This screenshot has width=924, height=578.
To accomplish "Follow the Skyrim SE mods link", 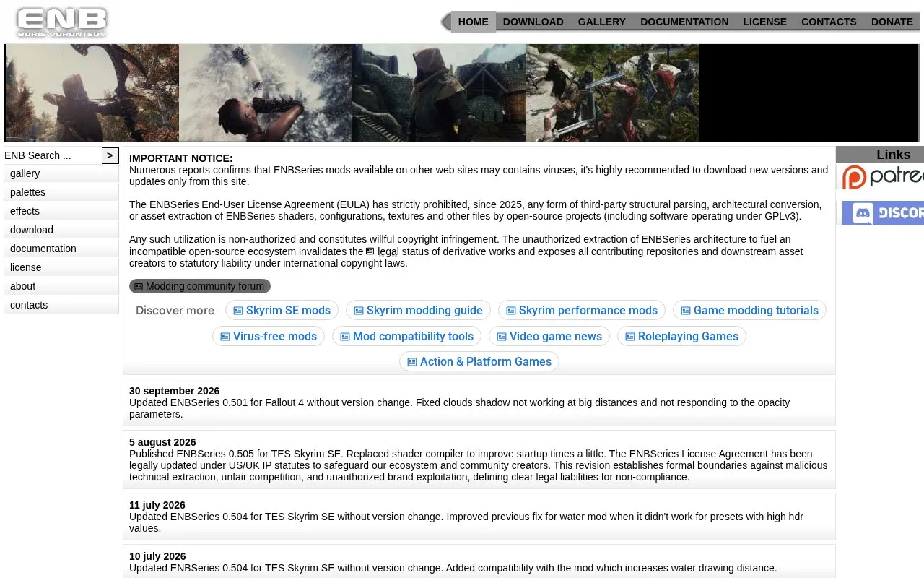I will pos(282,310).
